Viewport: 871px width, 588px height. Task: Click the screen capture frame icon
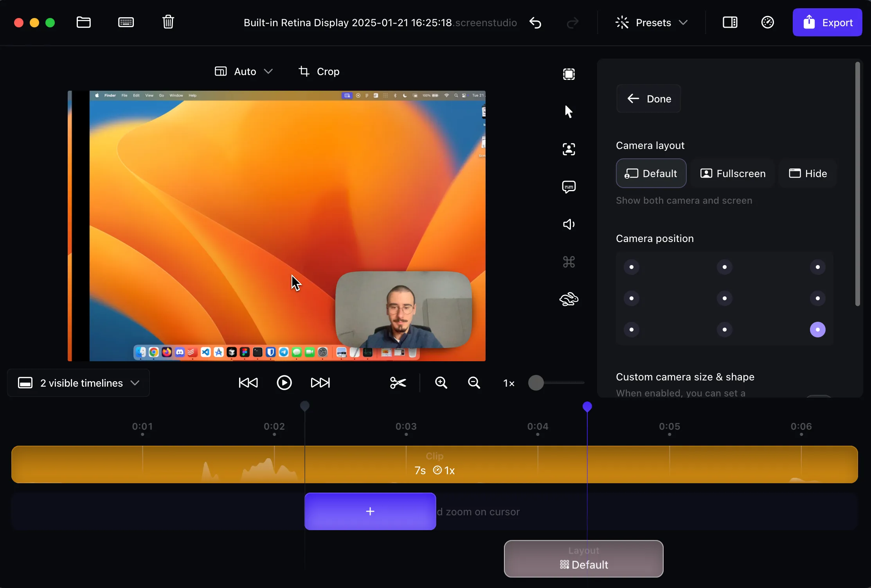[x=568, y=74]
